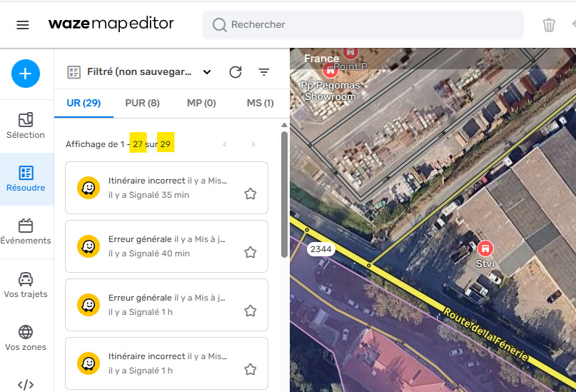Go to next page of results
This screenshot has width=576, height=392.
point(253,144)
